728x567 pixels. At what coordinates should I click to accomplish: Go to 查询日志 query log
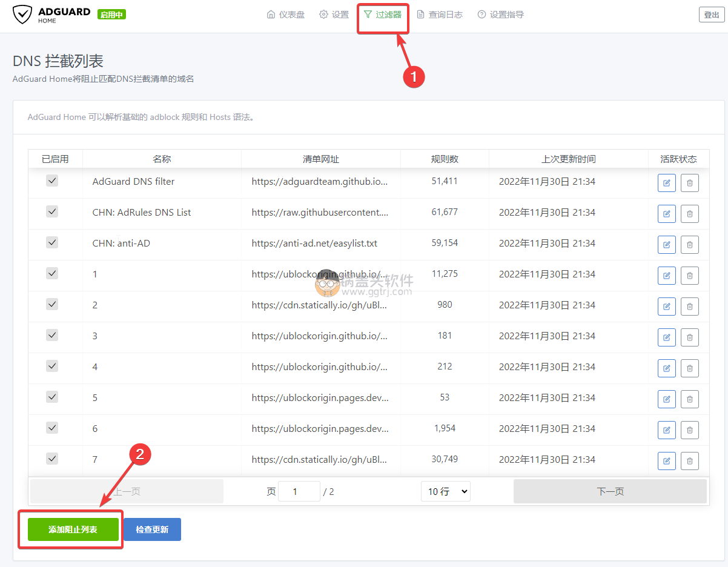coord(440,15)
